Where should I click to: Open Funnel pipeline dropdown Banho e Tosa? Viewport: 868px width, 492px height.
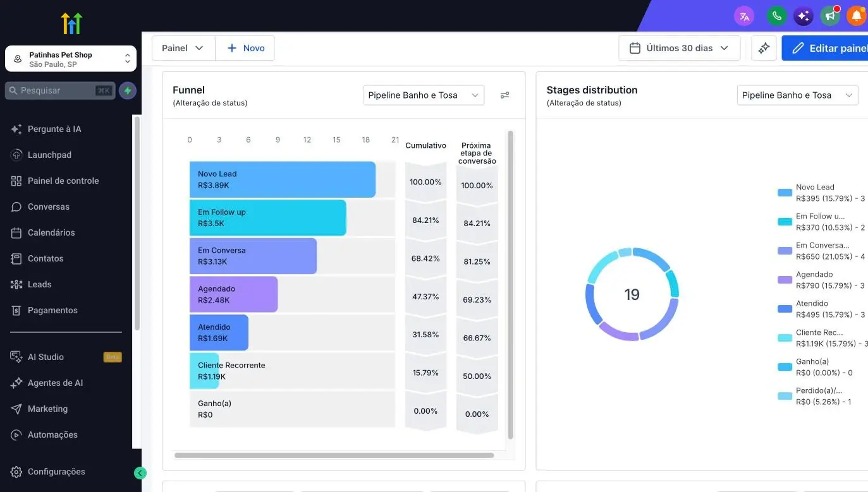coord(424,95)
